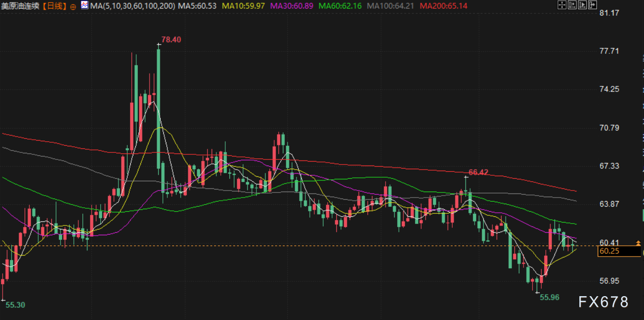Click the 55.96 low price marker
This screenshot has width=644, height=320.
(x=549, y=297)
